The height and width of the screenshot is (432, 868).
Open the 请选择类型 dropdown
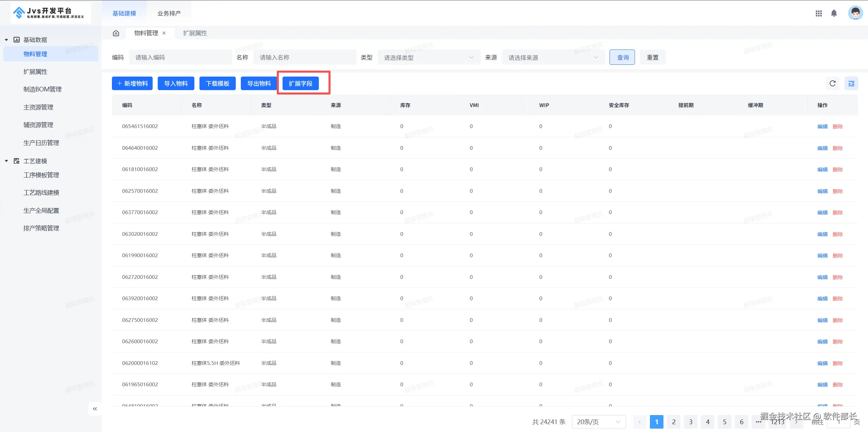coord(428,58)
